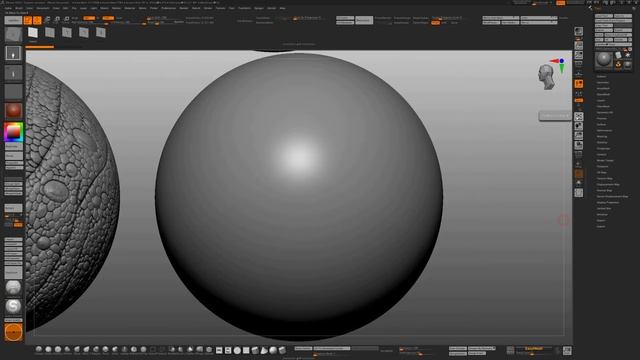Click the Lightbox Tools button
Screen dimensions: 640x360
pyautogui.click(x=613, y=44)
